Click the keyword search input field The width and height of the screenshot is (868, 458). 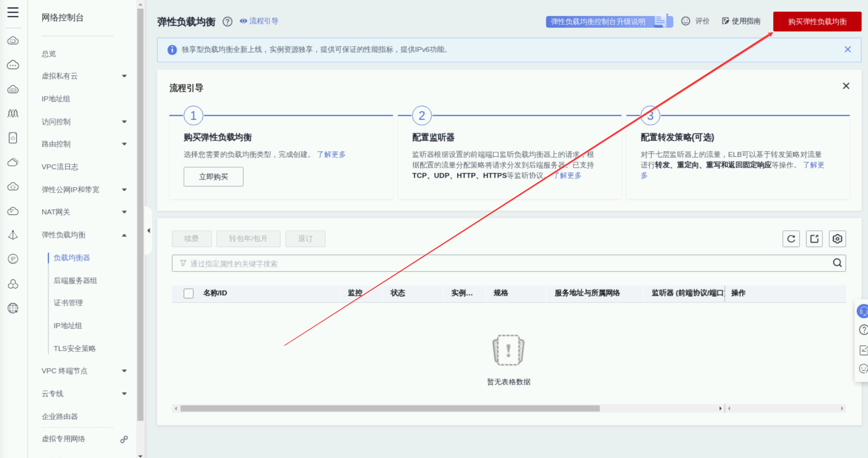pyautogui.click(x=509, y=263)
